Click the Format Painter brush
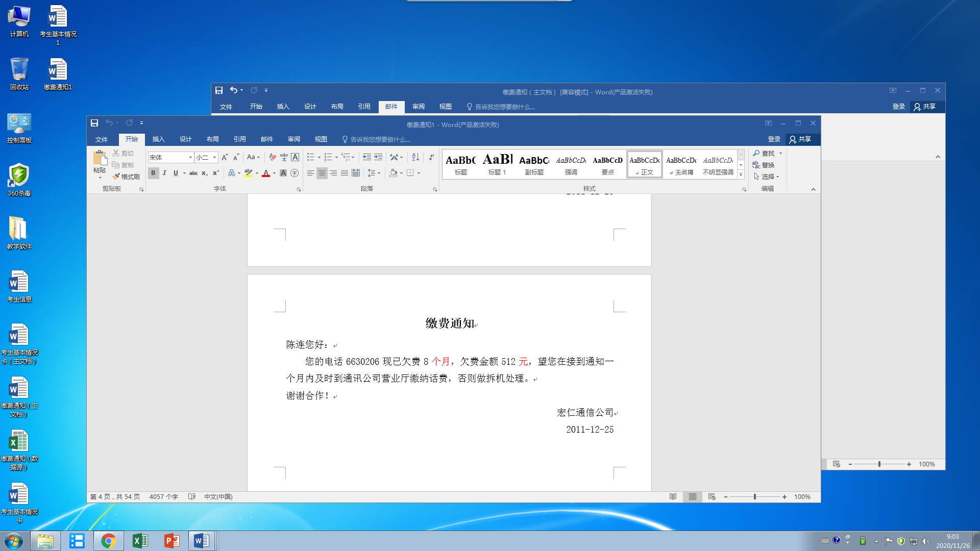The image size is (980, 551). 126,177
